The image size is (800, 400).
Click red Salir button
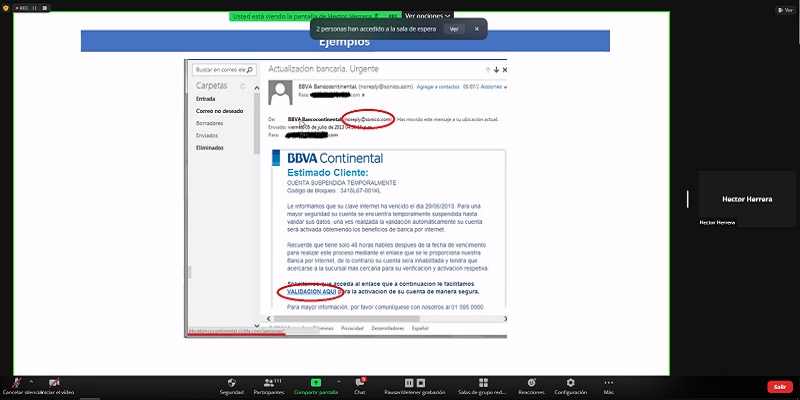click(780, 387)
